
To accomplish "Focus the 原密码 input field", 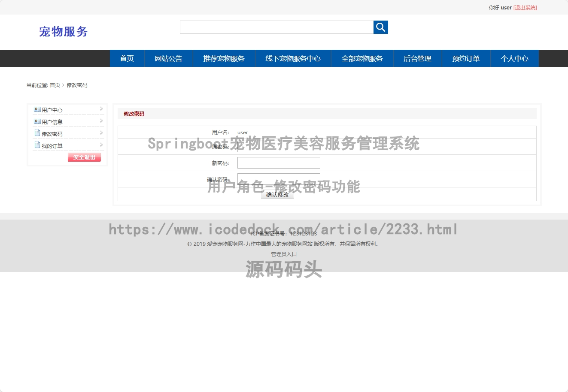I will [279, 146].
